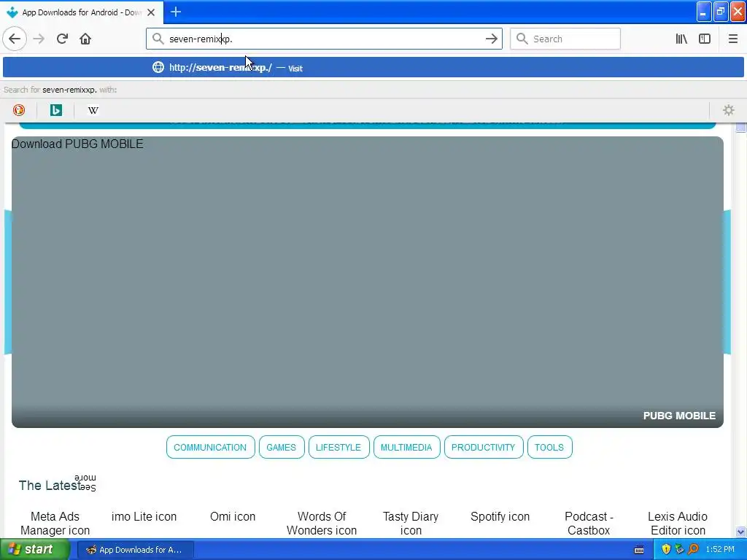The width and height of the screenshot is (747, 560).
Task: Click the address bar with seven-remixxp. text
Action: coord(324,39)
